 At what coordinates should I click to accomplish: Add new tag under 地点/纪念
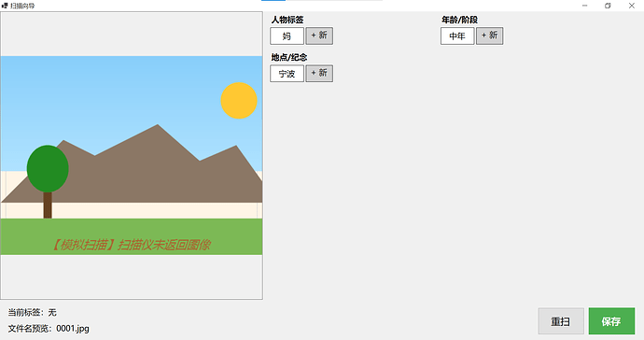319,74
